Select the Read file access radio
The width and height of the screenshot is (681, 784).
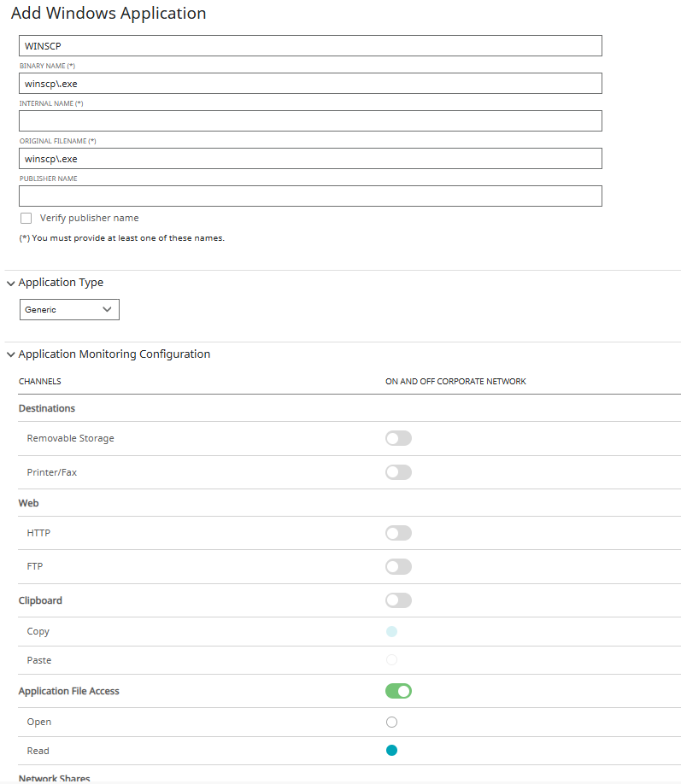(392, 750)
